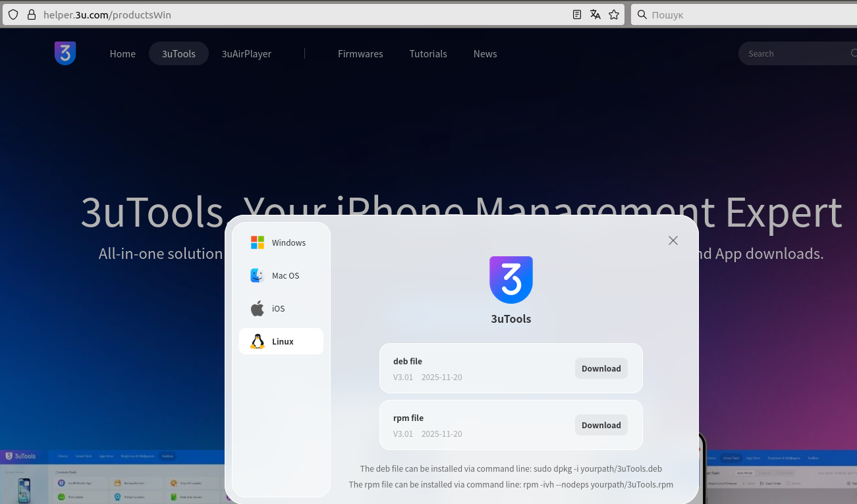Open the Tutorials section

click(x=428, y=54)
